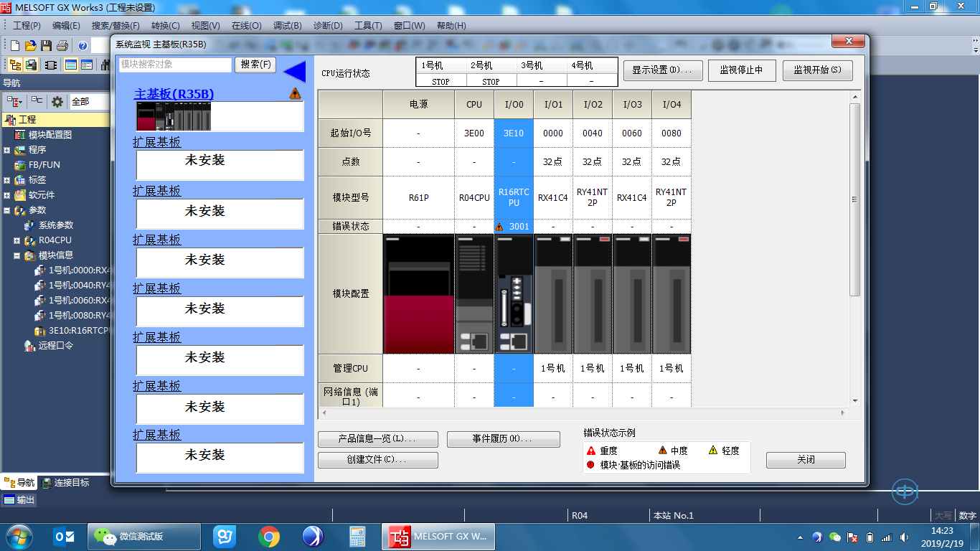Open 事件履历(H) event history

click(503, 439)
